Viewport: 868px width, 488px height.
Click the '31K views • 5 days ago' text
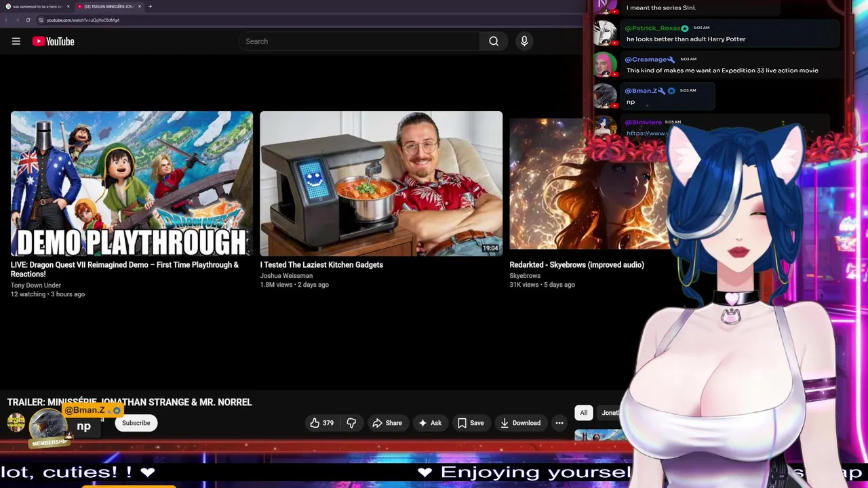pos(542,285)
